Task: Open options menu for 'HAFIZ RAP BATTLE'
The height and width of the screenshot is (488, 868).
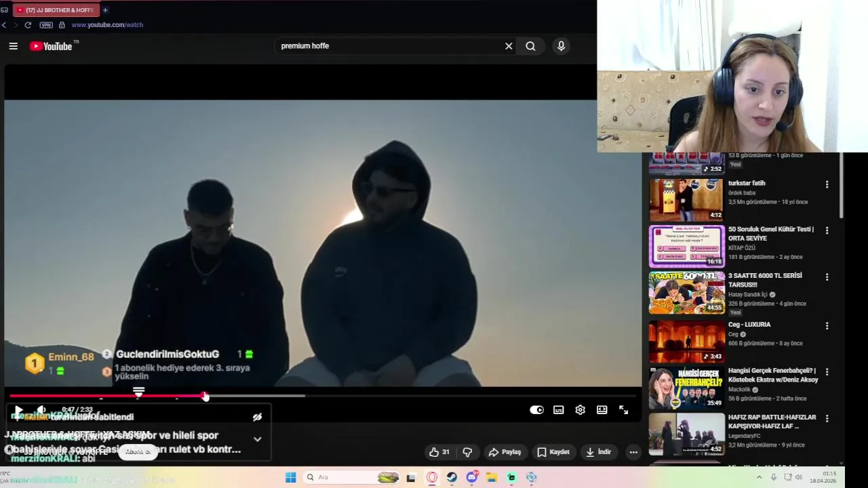Action: point(827,419)
